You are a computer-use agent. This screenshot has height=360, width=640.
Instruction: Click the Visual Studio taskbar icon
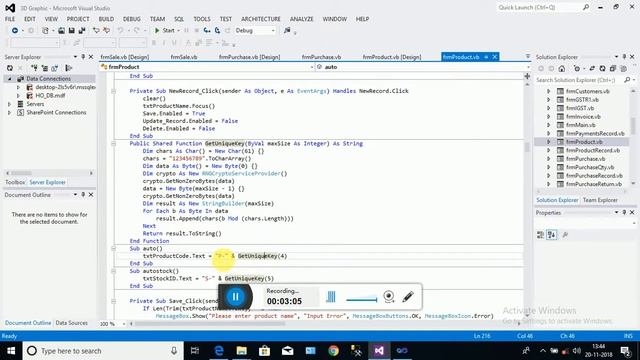pyautogui.click(x=379, y=351)
